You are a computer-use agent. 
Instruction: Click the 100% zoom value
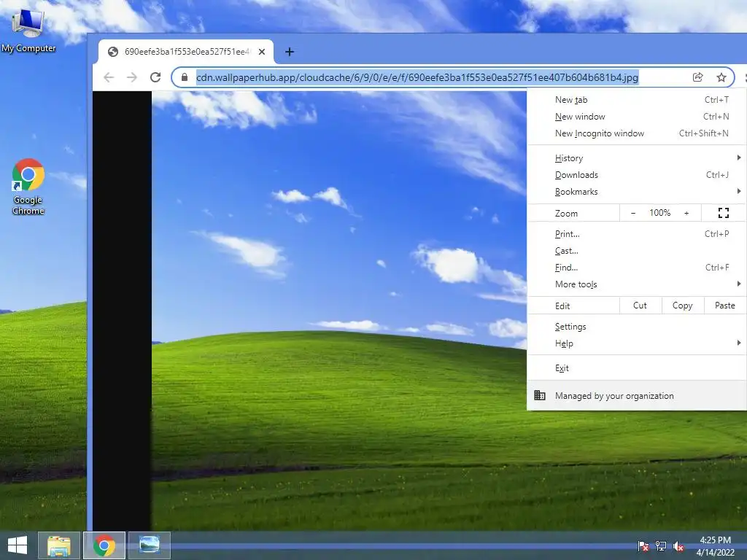click(659, 213)
